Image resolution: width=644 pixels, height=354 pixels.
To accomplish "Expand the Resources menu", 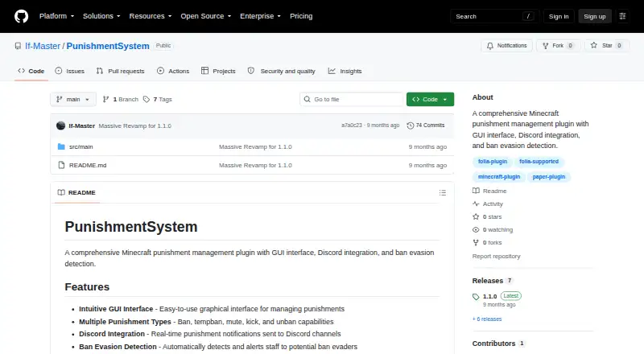I will 151,16.
